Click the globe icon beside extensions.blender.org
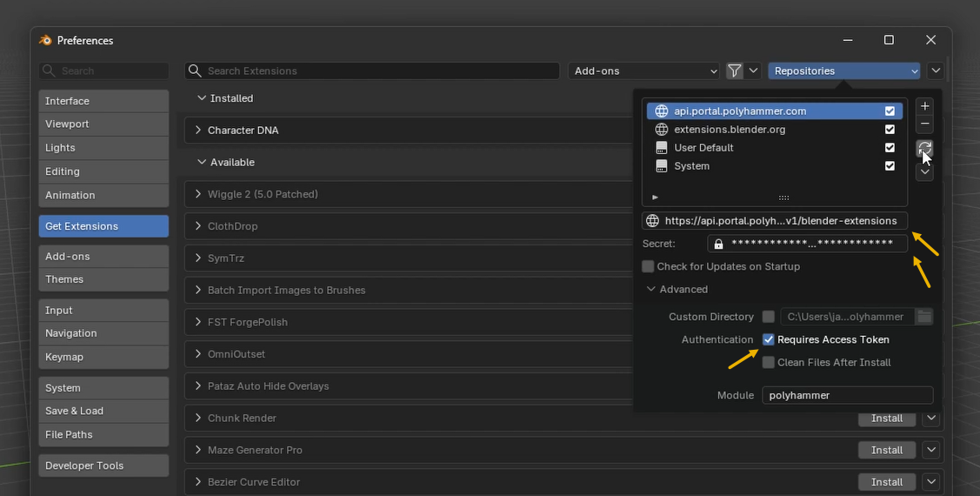The height and width of the screenshot is (496, 980). point(661,130)
